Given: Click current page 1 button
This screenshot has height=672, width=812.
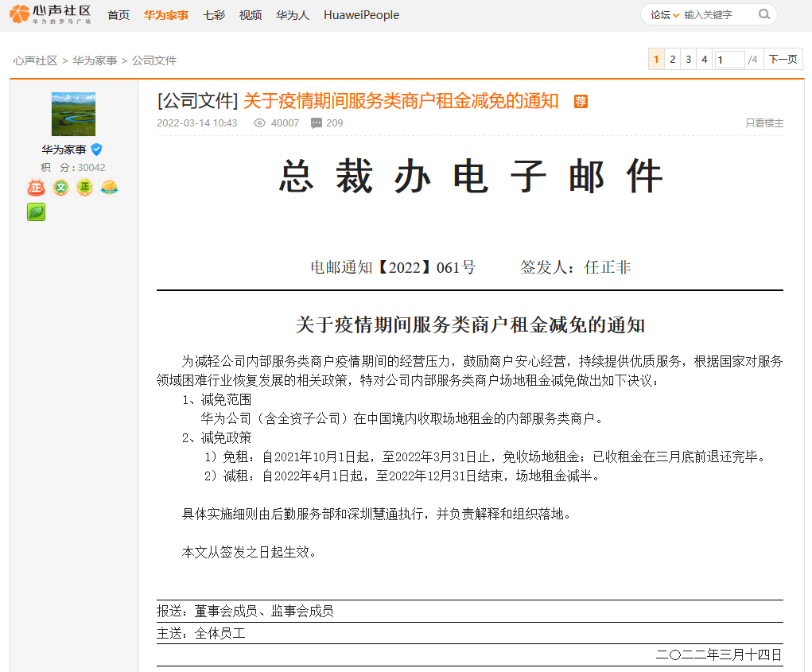Looking at the screenshot, I should pos(656,60).
